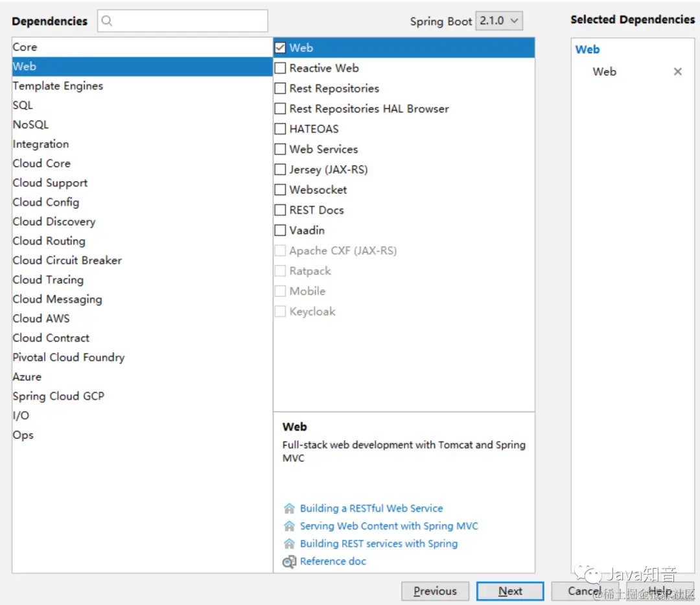The height and width of the screenshot is (605, 700).
Task: Uncheck the Web dependency checkbox
Action: (x=280, y=48)
